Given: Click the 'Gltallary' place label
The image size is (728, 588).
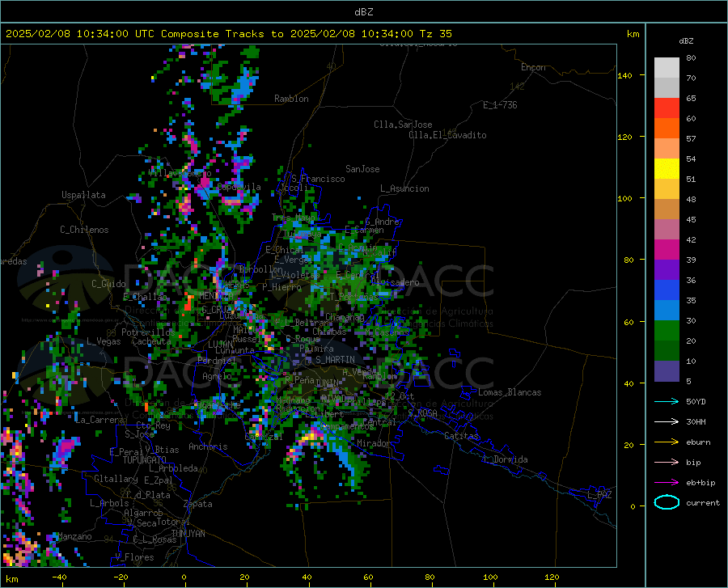Looking at the screenshot, I should (x=116, y=479).
